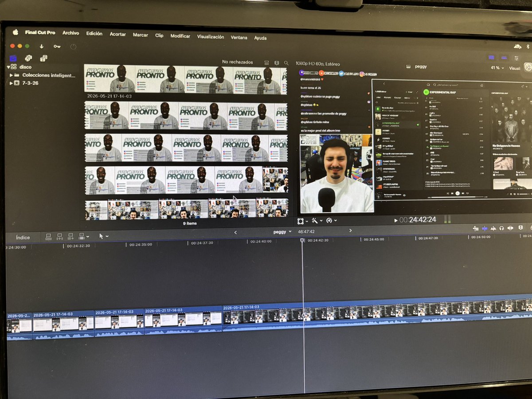532x399 pixels.
Task: Open the background tasks circle indicator
Action: tap(73, 47)
